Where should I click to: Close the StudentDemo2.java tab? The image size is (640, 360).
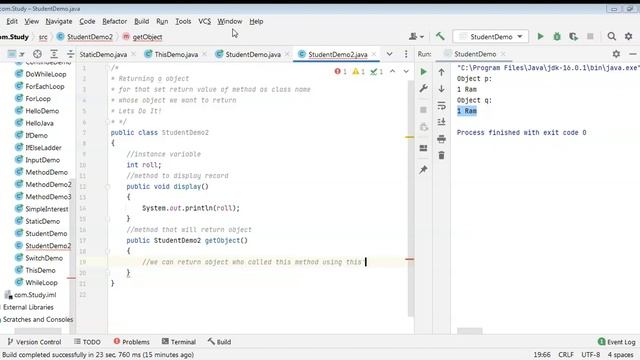click(x=374, y=54)
